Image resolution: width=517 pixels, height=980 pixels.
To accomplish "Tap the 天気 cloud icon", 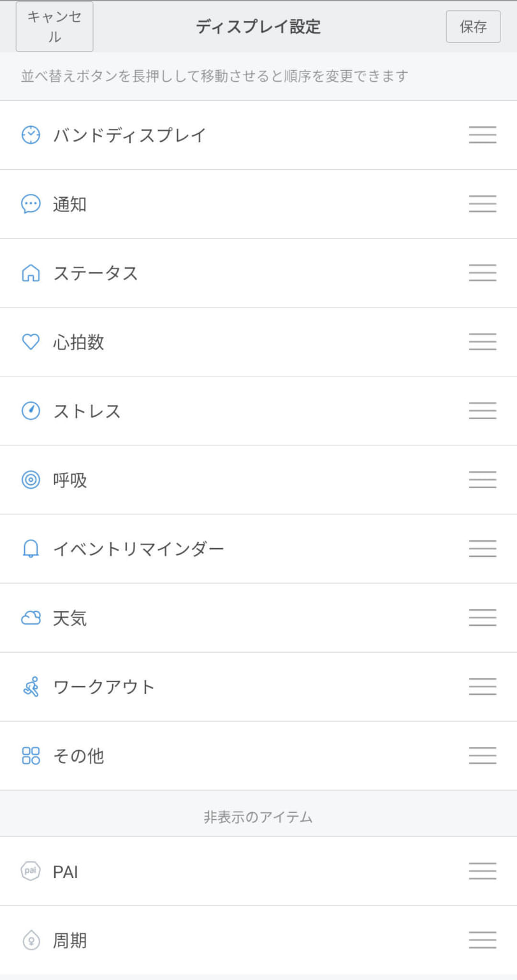I will click(31, 618).
